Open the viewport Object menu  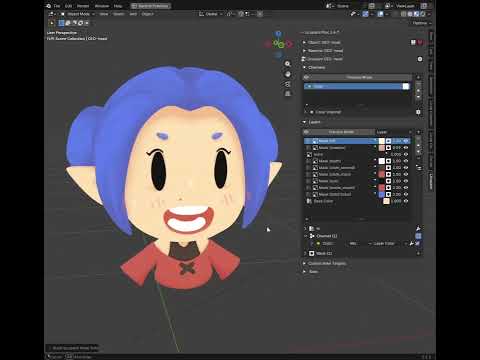tap(147, 14)
